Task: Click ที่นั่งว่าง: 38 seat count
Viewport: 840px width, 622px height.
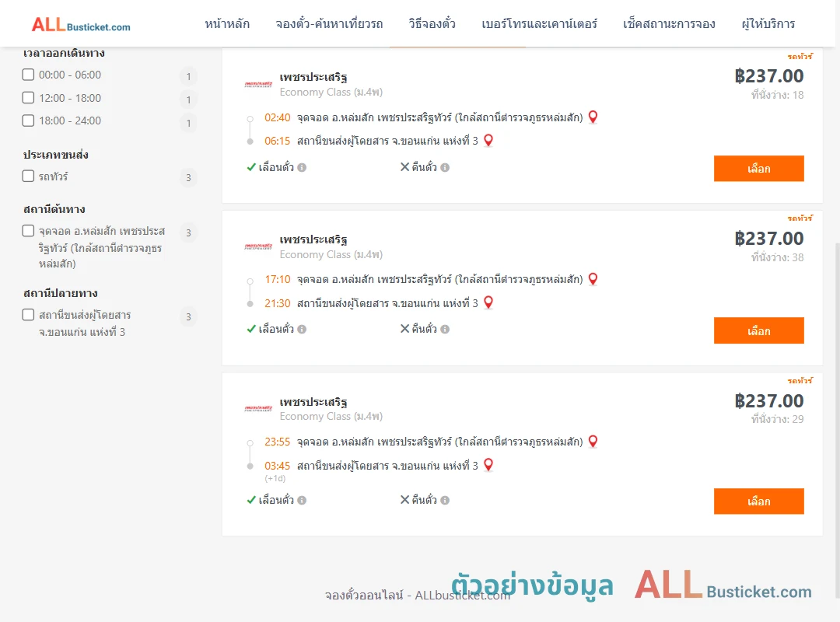Action: pos(777,257)
